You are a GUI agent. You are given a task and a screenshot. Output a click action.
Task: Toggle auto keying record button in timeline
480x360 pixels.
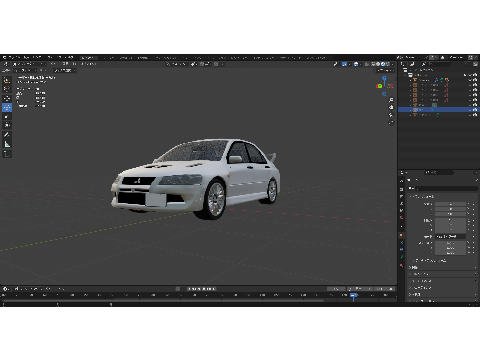tap(178, 289)
